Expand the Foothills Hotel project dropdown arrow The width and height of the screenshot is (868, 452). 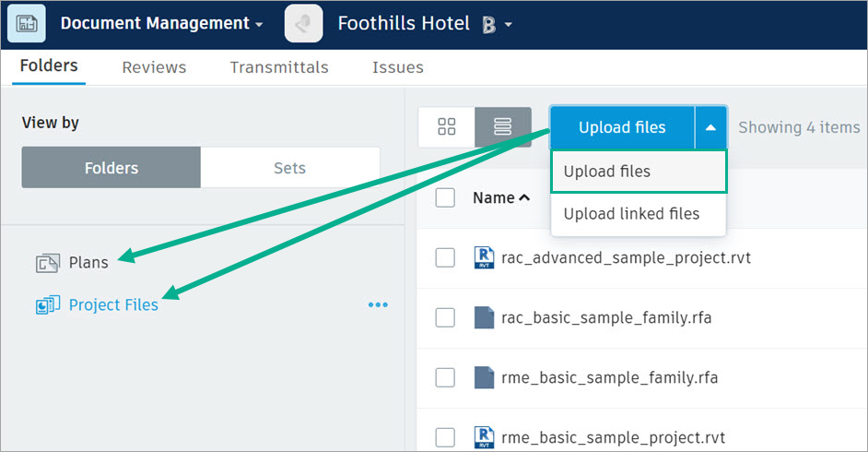click(509, 25)
